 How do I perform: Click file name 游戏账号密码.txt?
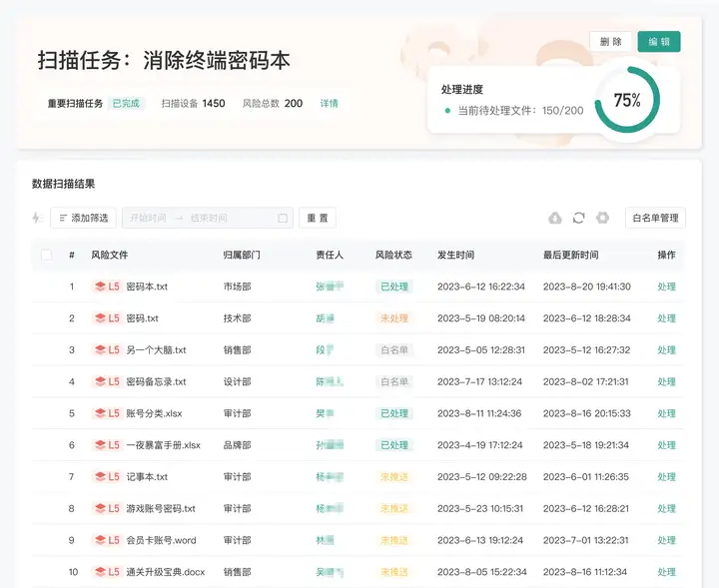tap(161, 508)
